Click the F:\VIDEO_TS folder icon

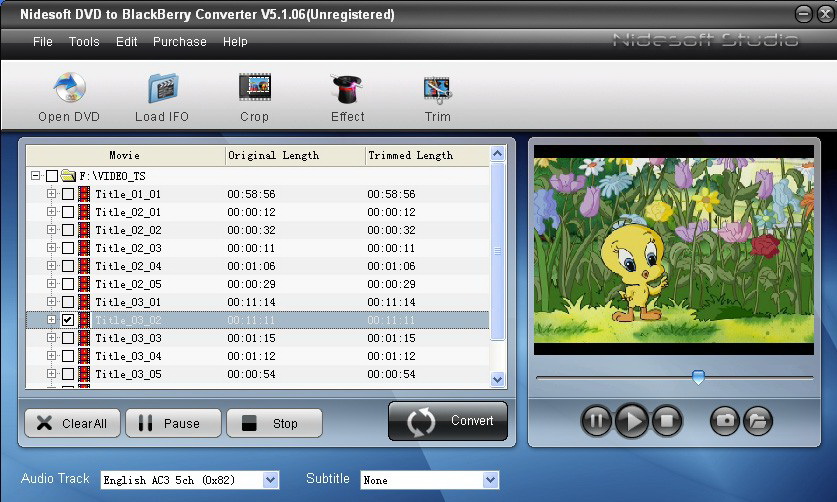tap(68, 175)
